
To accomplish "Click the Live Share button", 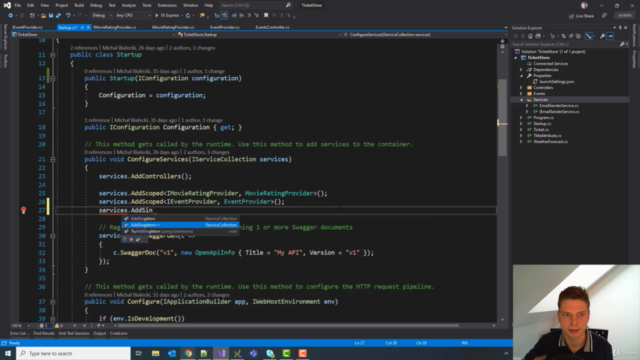I will (582, 16).
